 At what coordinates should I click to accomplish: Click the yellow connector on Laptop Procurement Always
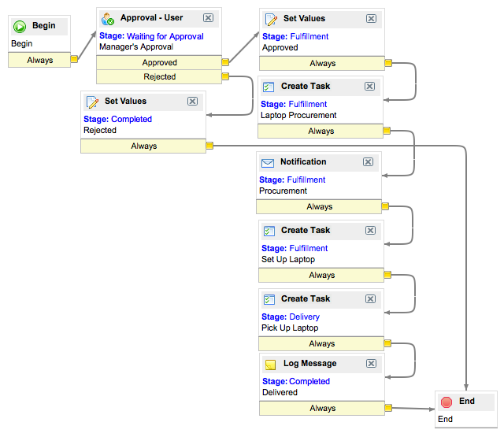coord(387,131)
